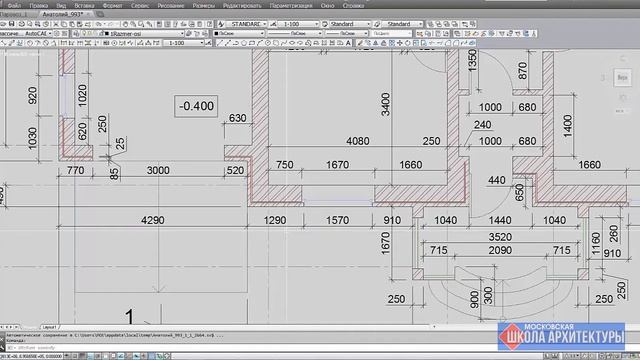Open the ПоСлою linetype dropdown
Screen dimensions: 640x360
coord(295,33)
